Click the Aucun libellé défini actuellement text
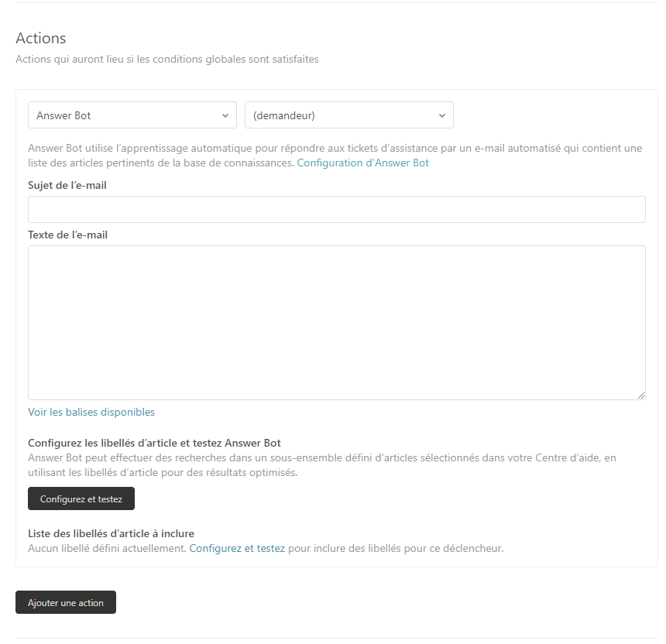This screenshot has width=666, height=644. pos(107,548)
